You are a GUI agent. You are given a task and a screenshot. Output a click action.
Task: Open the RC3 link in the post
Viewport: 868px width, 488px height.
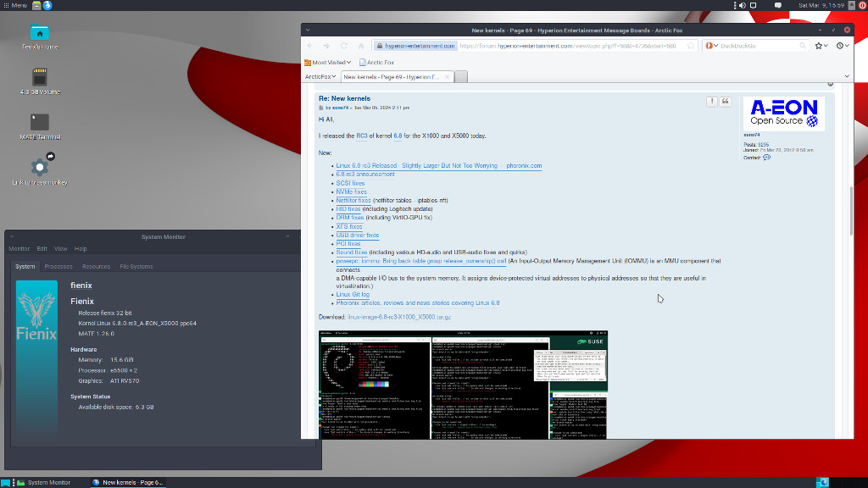(x=362, y=136)
